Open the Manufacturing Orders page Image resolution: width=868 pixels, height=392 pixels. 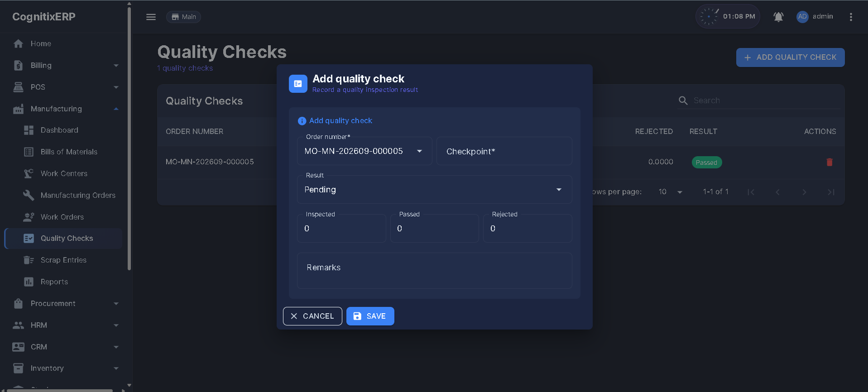pyautogui.click(x=63, y=195)
